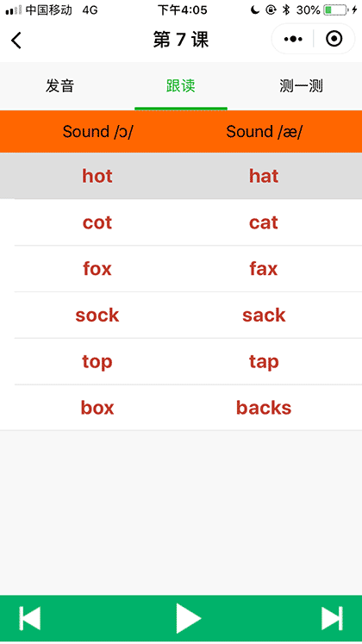Image resolution: width=362 pixels, height=644 pixels.
Task: Tap the back arrow icon
Action: [x=16, y=40]
